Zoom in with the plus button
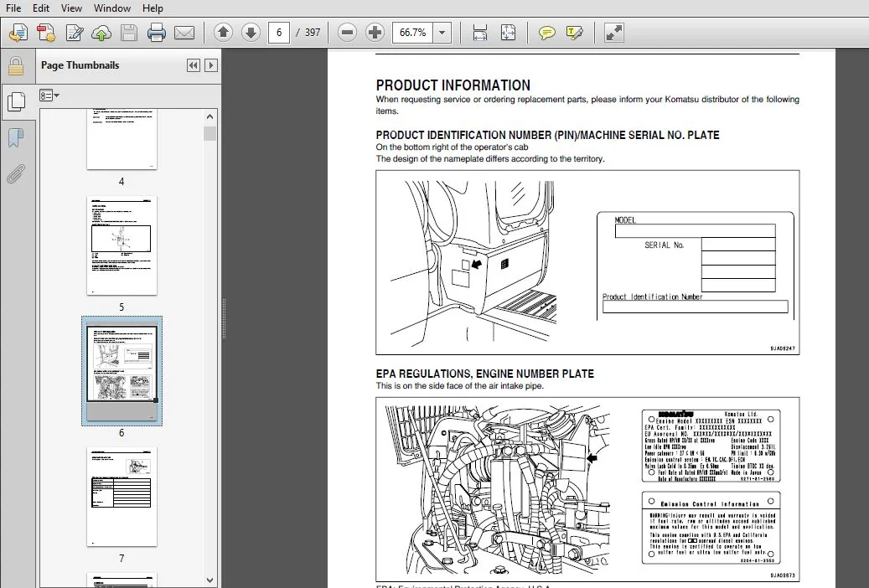869x588 pixels. (375, 33)
